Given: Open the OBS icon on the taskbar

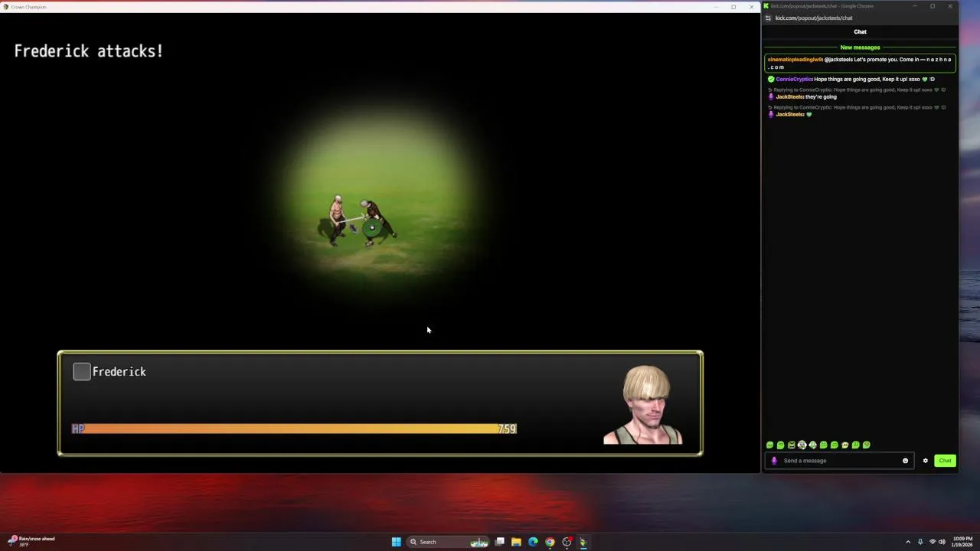Looking at the screenshot, I should point(567,542).
